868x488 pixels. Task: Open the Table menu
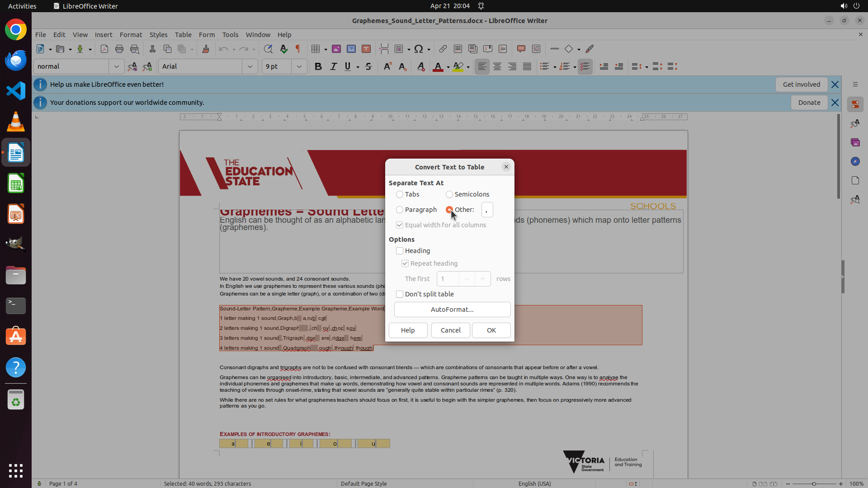pos(183,34)
